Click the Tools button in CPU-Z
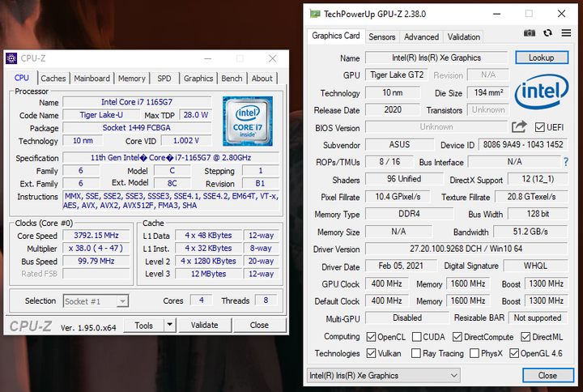Screen dimensions: 583x392 pyautogui.click(x=143, y=326)
